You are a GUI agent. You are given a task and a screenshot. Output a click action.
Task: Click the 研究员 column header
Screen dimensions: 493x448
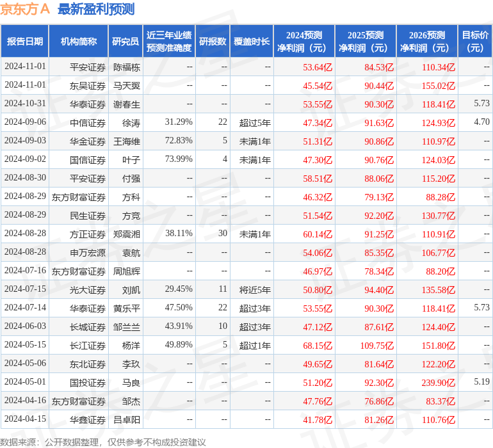tap(125, 41)
